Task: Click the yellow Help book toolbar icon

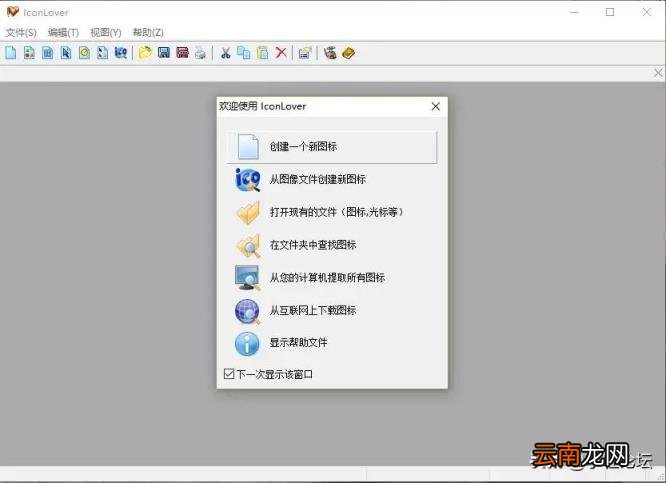Action: tap(348, 53)
